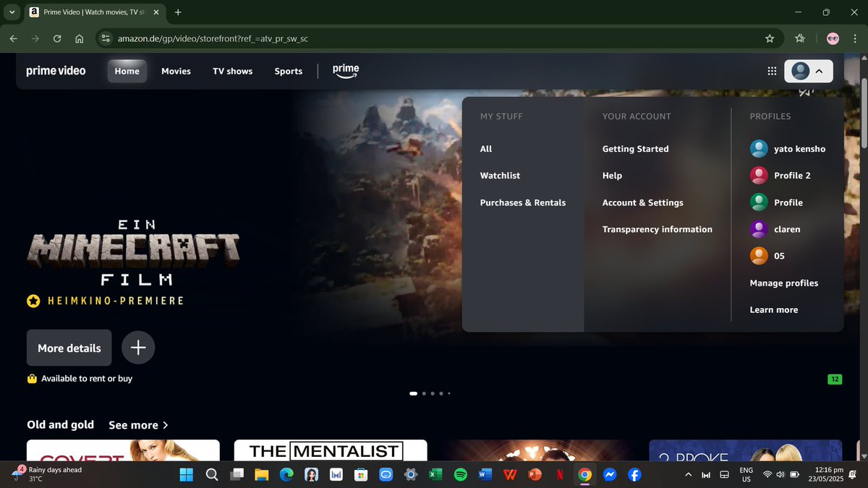868x488 pixels.
Task: Open weather widget Rainy days ahead
Action: (47, 474)
